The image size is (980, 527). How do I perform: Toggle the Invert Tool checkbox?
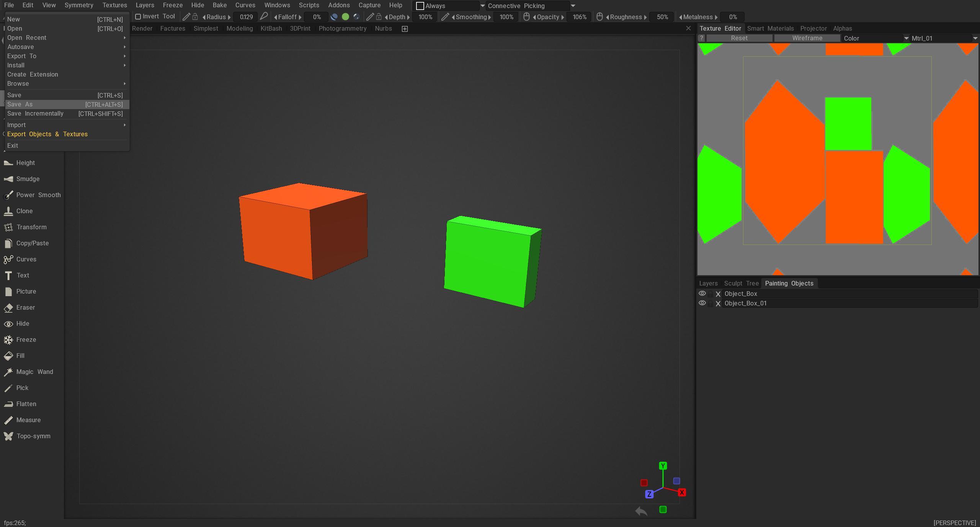[138, 16]
